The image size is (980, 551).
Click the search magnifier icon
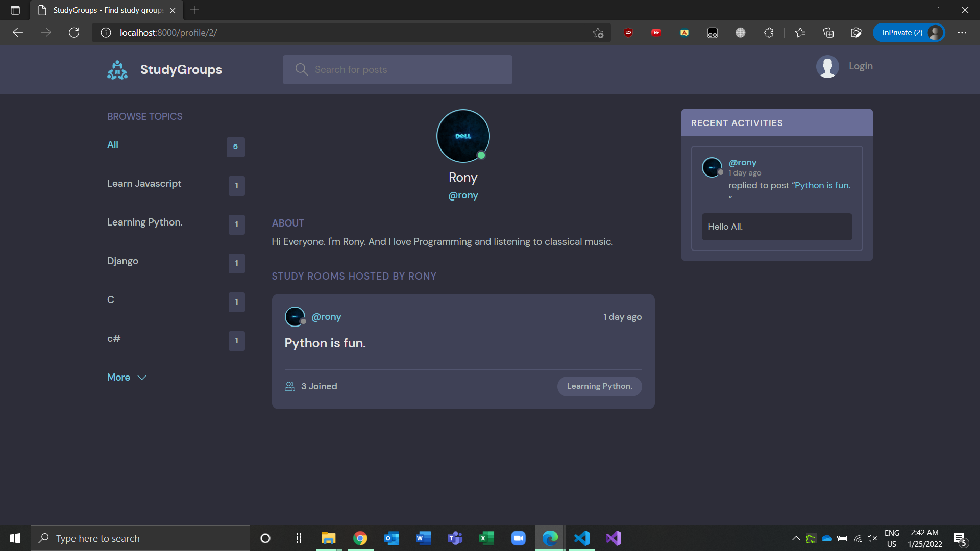point(302,70)
